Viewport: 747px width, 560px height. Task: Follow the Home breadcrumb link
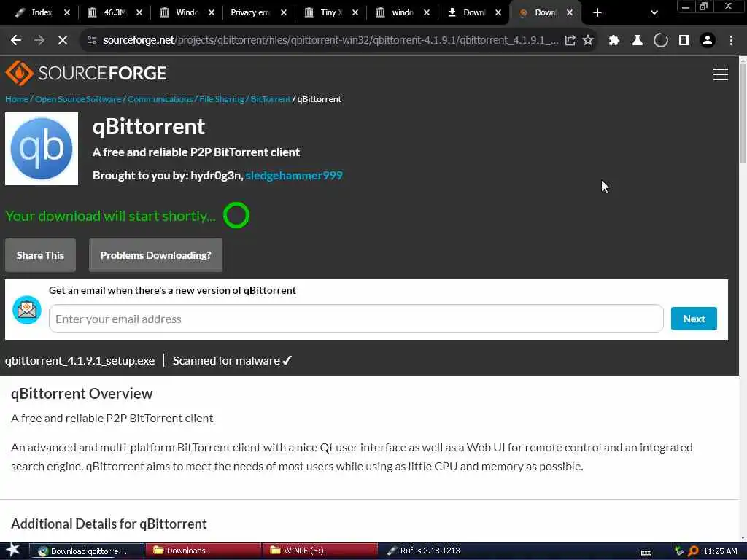click(x=17, y=99)
